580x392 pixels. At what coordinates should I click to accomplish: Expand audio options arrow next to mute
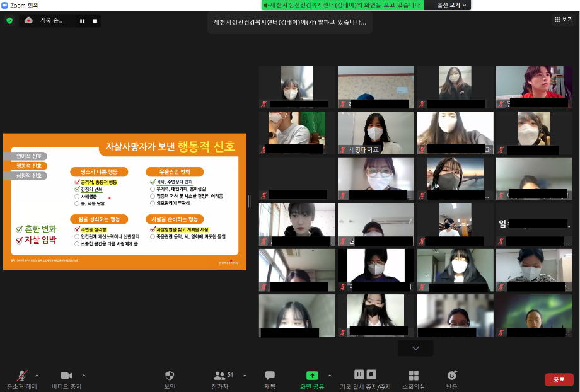click(37, 375)
